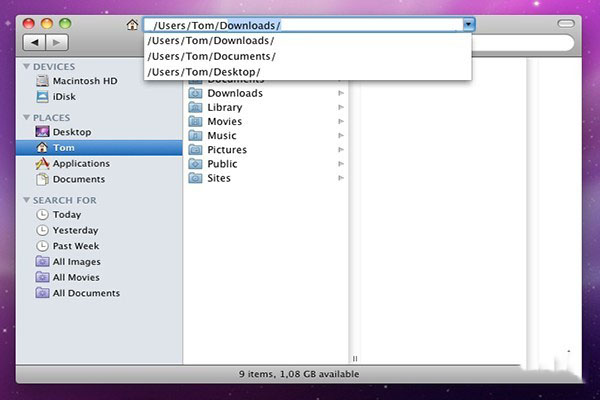Select the Library folder icon
Image resolution: width=600 pixels, height=400 pixels.
[x=195, y=107]
